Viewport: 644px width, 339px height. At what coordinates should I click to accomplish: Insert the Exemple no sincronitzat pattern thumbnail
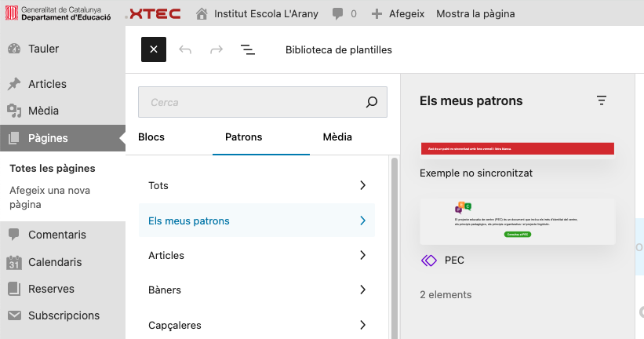(x=518, y=149)
